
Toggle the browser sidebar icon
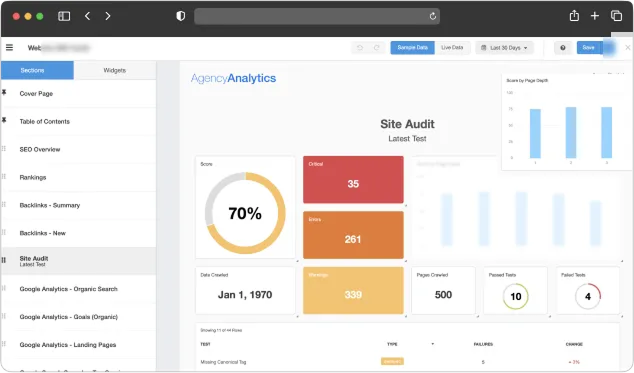tap(64, 16)
